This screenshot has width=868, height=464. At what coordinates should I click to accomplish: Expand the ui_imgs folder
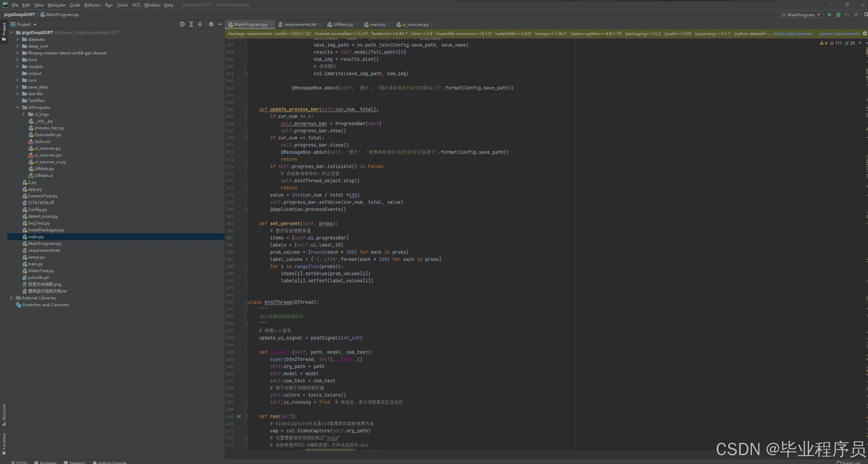point(23,114)
